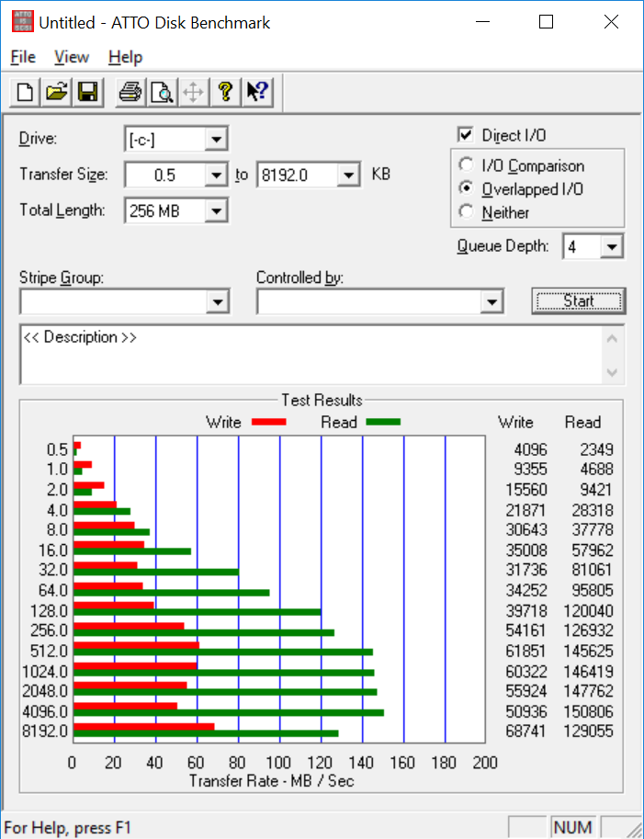This screenshot has width=644, height=839.
Task: Click the read value 81061
Action: 592,570
